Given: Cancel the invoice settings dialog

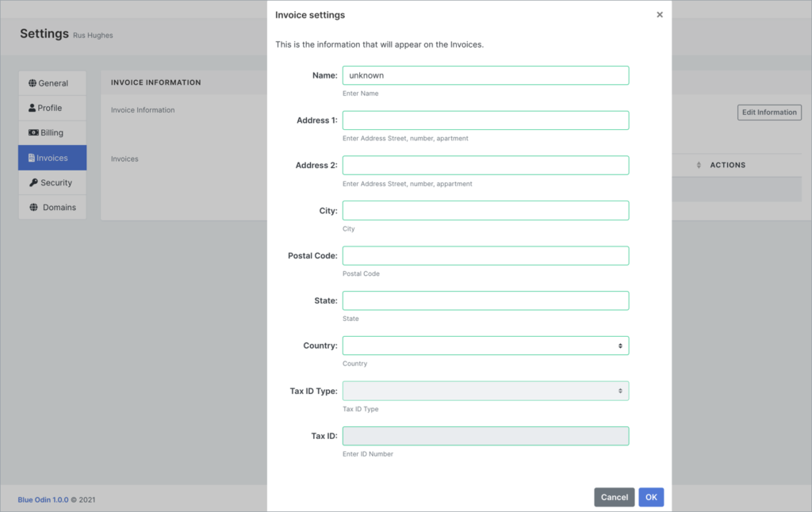Looking at the screenshot, I should [x=614, y=497].
